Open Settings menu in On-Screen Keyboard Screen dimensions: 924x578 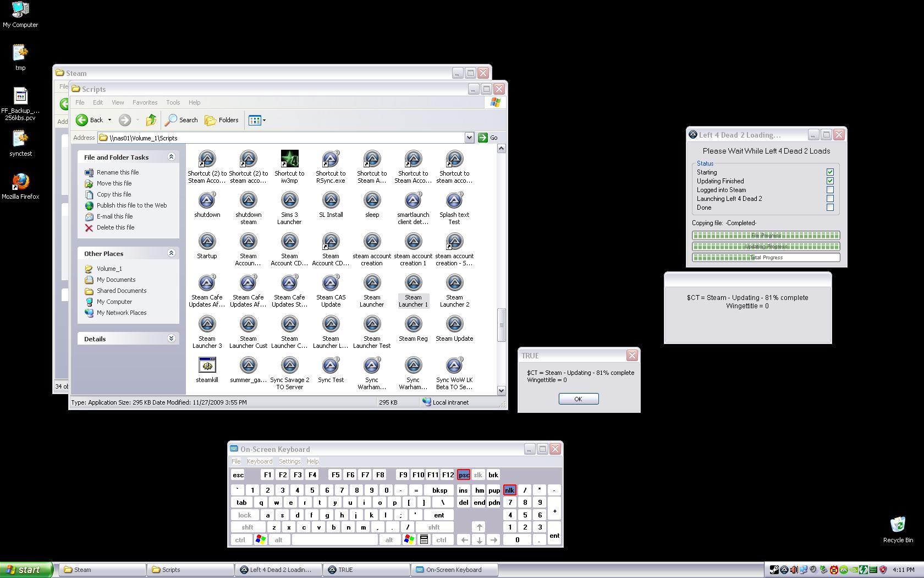[x=289, y=461]
